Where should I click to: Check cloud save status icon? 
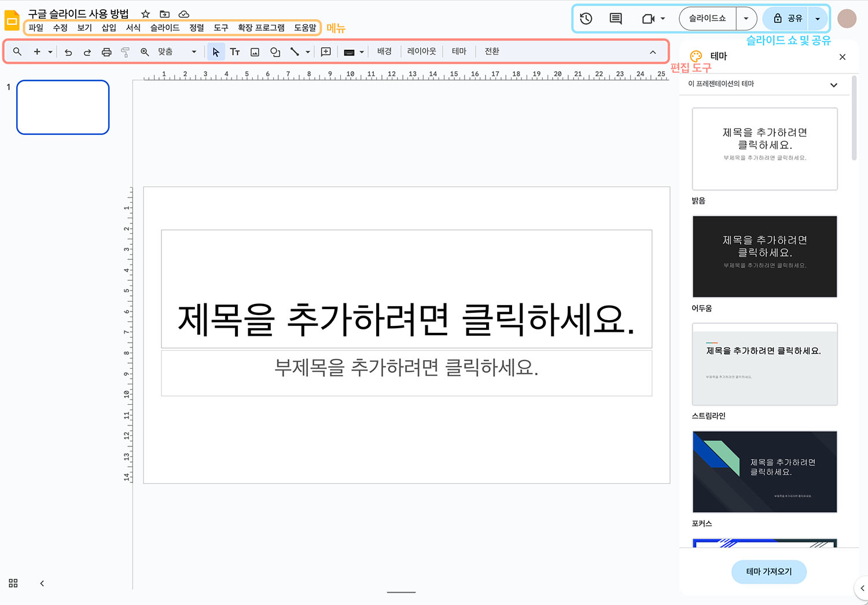pos(184,14)
